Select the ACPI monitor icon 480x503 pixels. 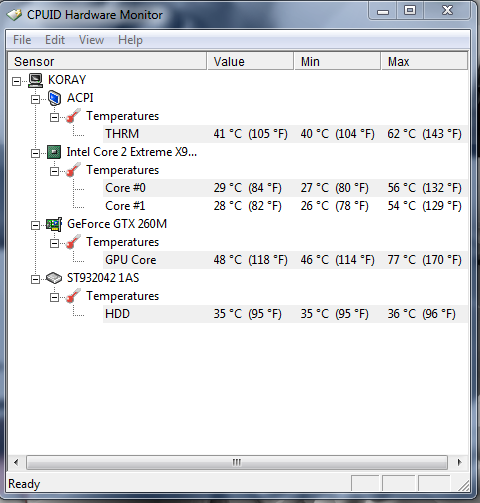coord(54,98)
